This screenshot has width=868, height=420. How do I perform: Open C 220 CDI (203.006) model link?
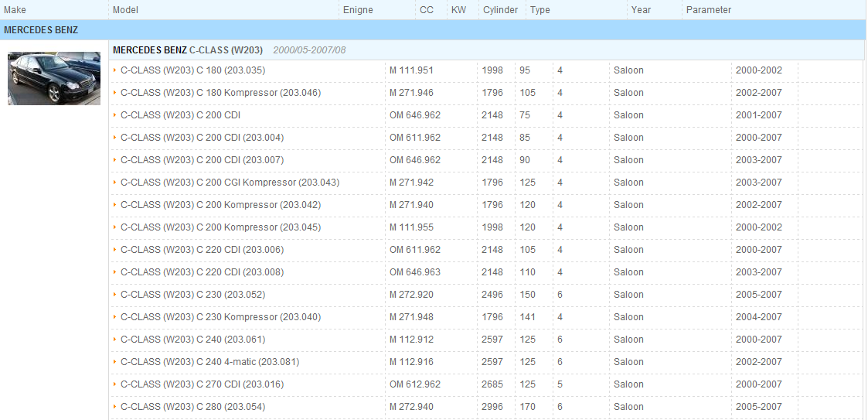[x=202, y=250]
